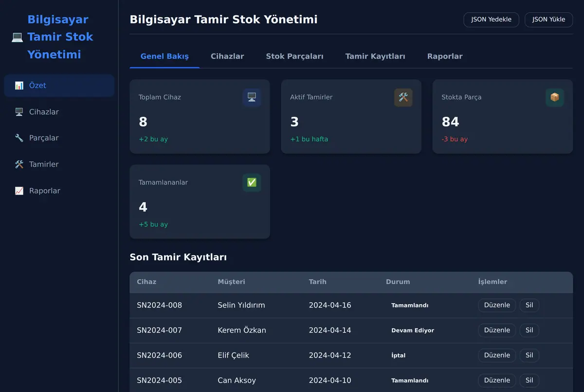The height and width of the screenshot is (392, 584).
Task: Open Özet in the sidebar
Action: pos(59,86)
